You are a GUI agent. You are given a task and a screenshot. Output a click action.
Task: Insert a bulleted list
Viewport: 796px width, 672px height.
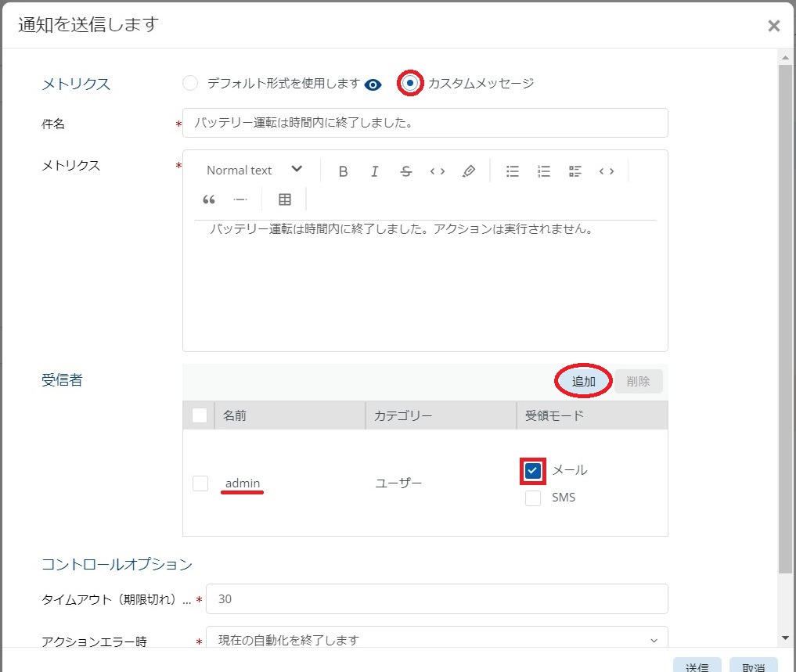(x=513, y=171)
